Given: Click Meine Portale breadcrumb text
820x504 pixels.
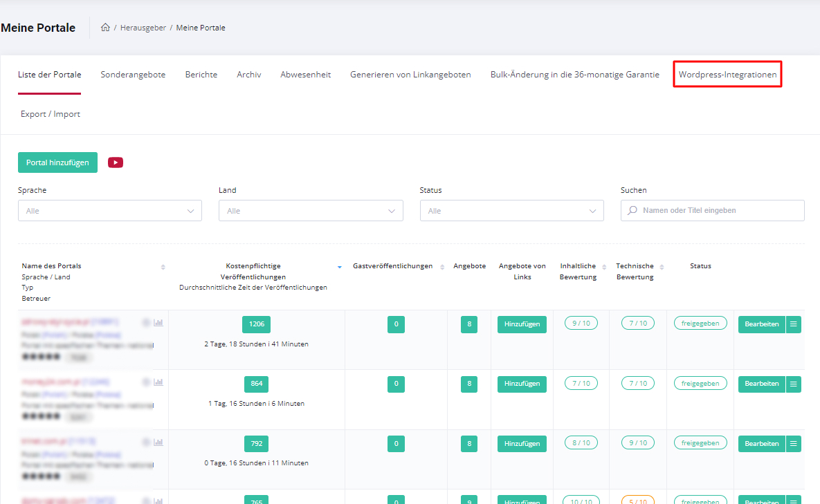Looking at the screenshot, I should tap(201, 28).
